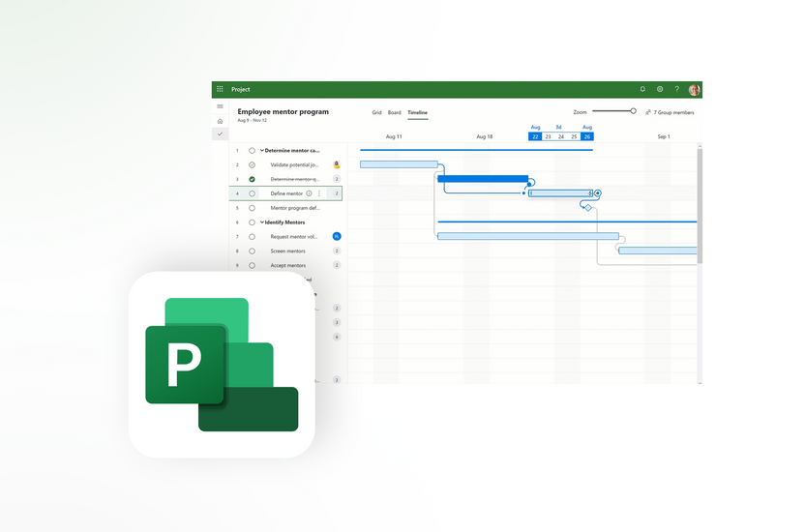Uncheck the completed Determine mentor task
The image size is (805, 532).
(252, 179)
